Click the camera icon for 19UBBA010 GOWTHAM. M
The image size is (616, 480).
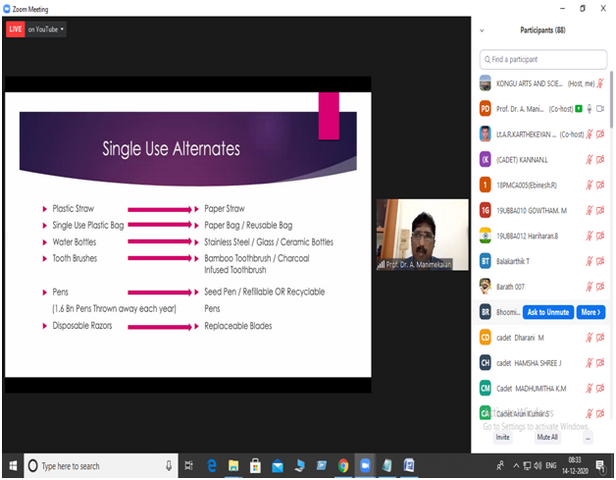600,210
